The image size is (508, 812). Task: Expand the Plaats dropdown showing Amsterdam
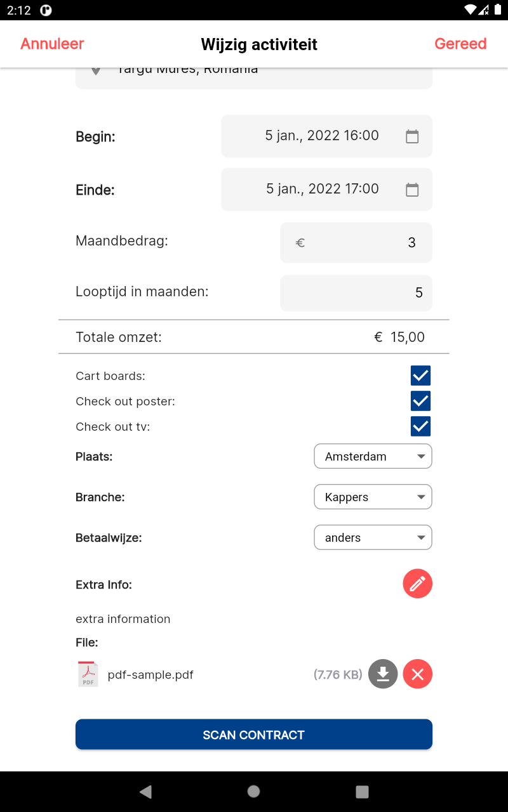(x=373, y=456)
